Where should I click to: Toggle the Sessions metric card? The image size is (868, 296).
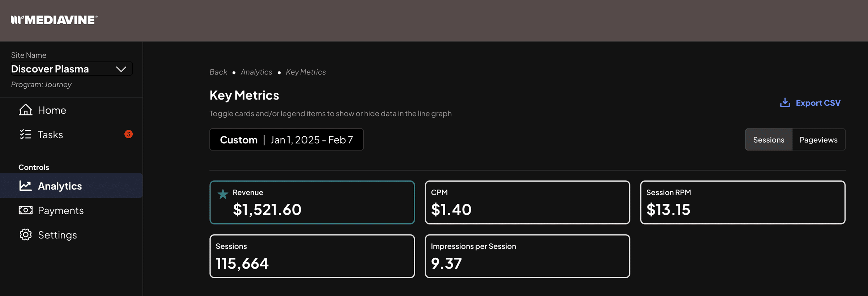point(312,256)
